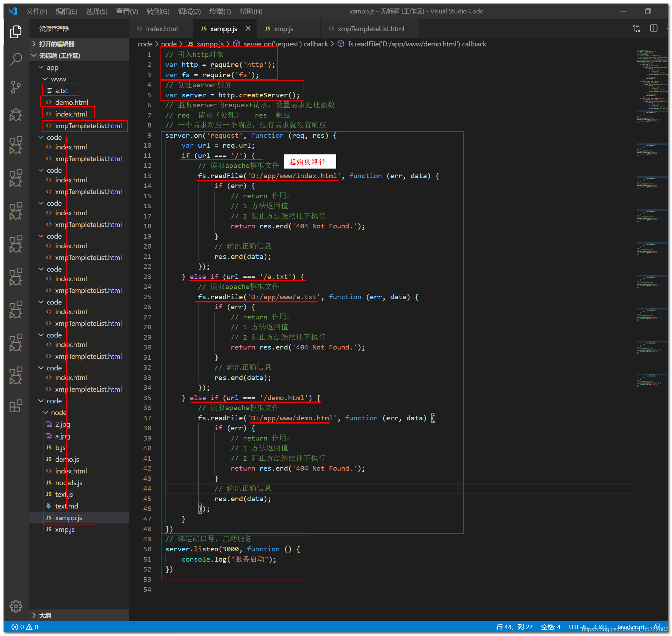672x636 pixels.
Task: Close the xampp.js editor tab
Action: click(x=248, y=29)
